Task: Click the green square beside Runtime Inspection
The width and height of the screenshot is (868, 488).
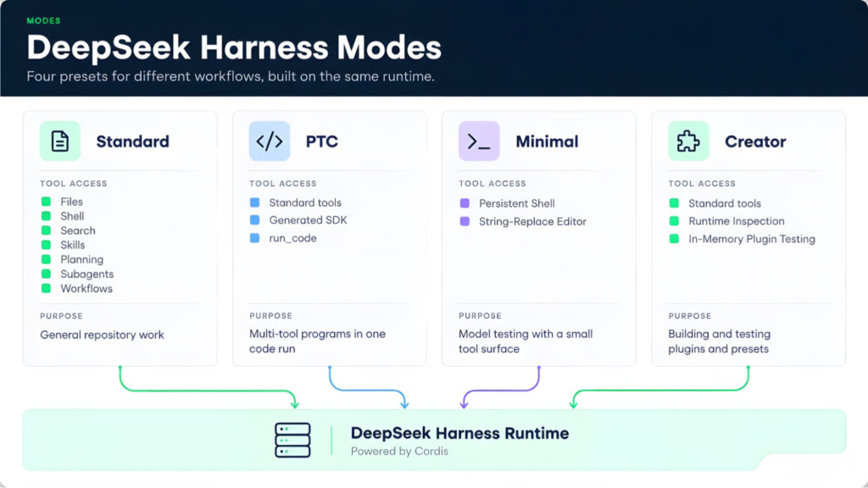Action: click(x=674, y=221)
